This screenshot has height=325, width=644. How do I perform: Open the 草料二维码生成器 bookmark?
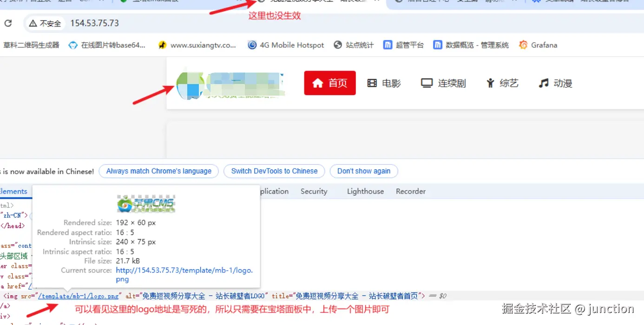click(x=32, y=45)
